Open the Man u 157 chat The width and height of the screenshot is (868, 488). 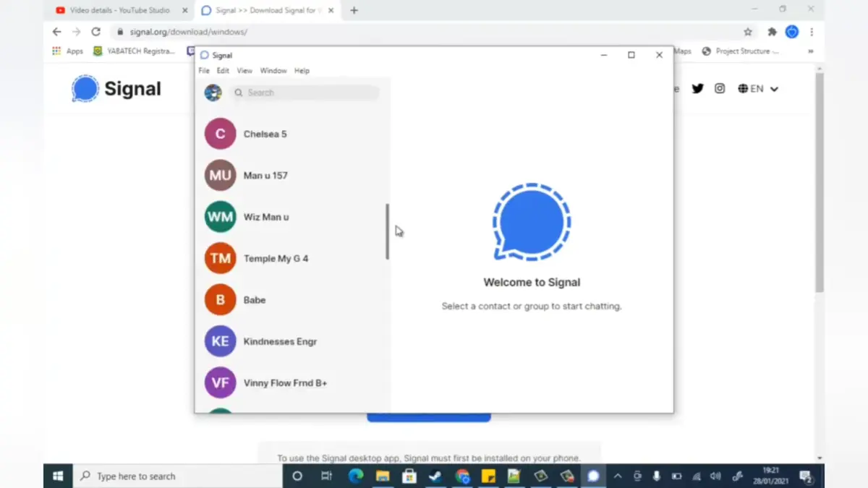tap(292, 176)
